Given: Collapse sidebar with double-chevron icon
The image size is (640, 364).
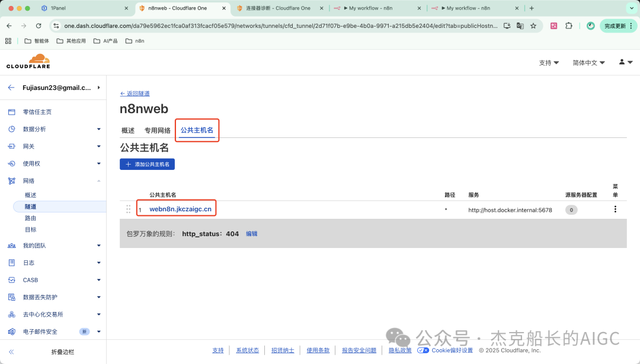Looking at the screenshot, I should (x=11, y=352).
